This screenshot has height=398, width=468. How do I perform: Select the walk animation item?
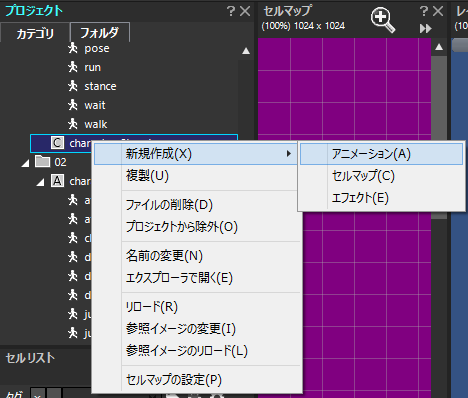click(x=96, y=124)
